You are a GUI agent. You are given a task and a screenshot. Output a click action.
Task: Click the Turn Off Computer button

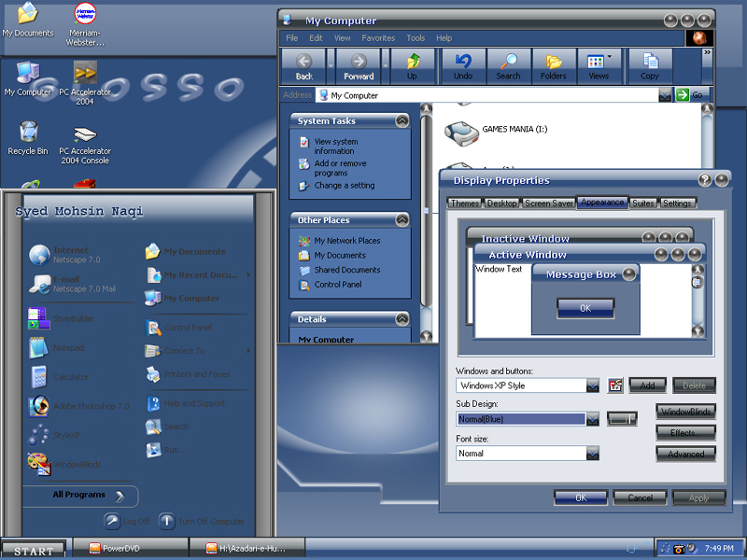(x=202, y=522)
